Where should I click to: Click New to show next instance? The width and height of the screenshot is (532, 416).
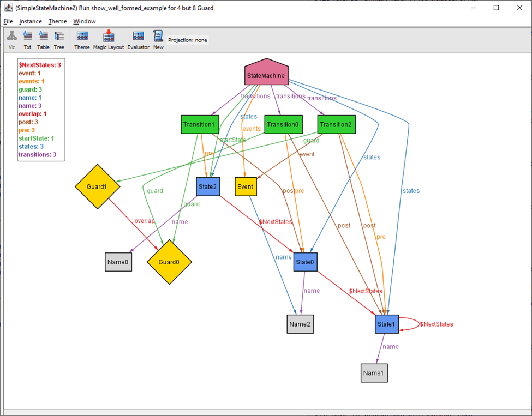tap(158, 40)
